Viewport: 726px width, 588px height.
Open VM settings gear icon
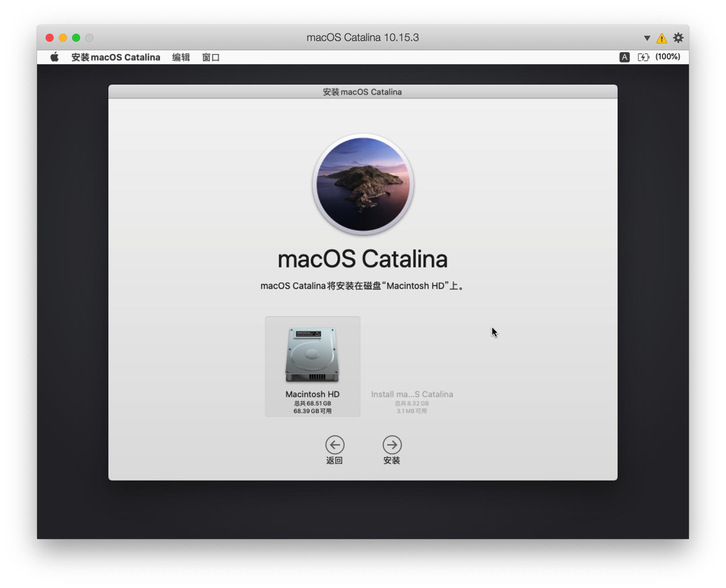[678, 38]
